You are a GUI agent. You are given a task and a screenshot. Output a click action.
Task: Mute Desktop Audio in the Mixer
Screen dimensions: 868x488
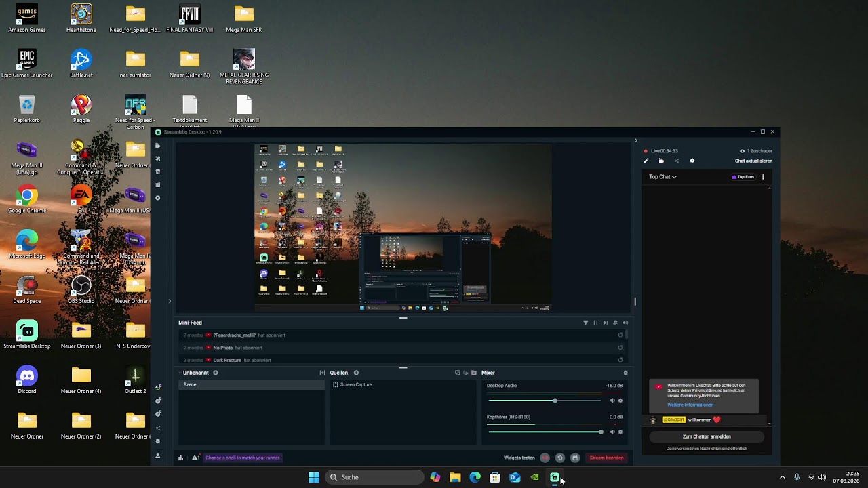612,401
